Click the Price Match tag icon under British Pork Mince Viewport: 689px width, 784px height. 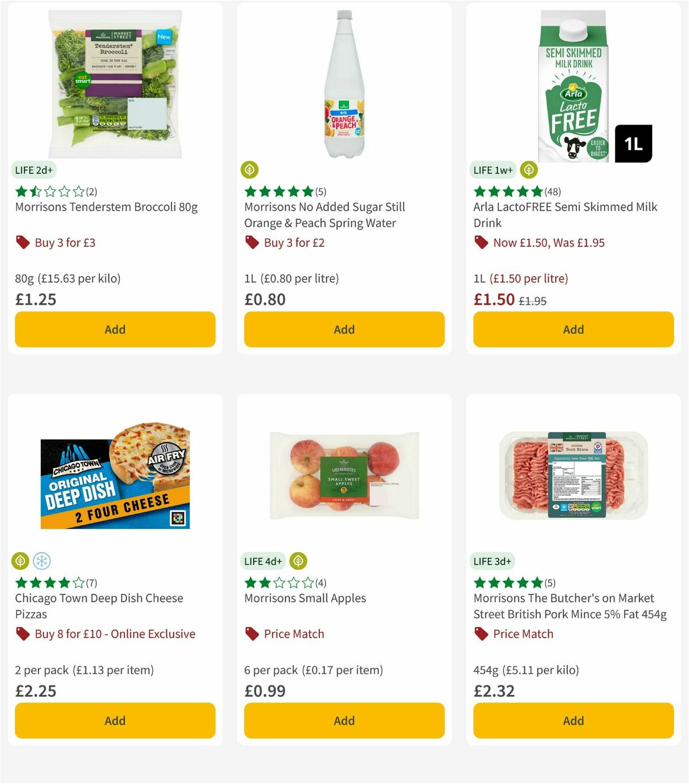pos(481,634)
